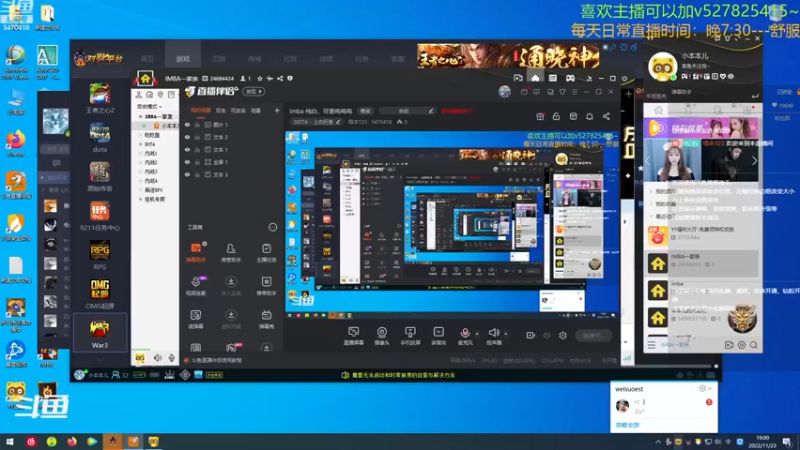The height and width of the screenshot is (450, 800).
Task: Switch to the 首页 tab in the platform
Action: 147,59
